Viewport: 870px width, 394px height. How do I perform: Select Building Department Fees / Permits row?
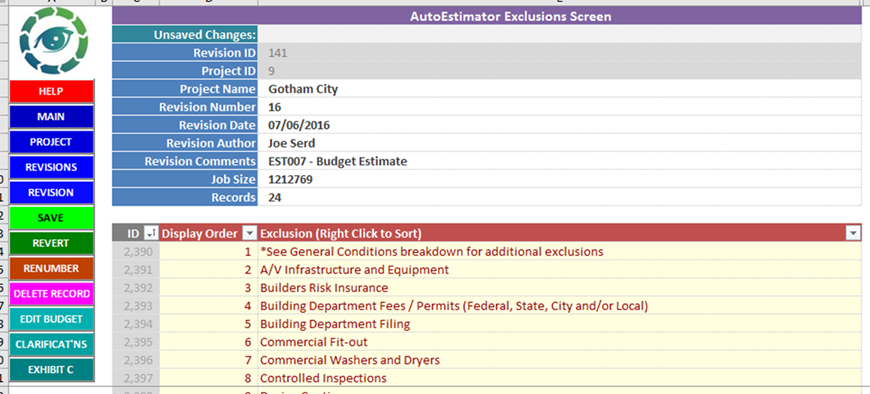559,306
